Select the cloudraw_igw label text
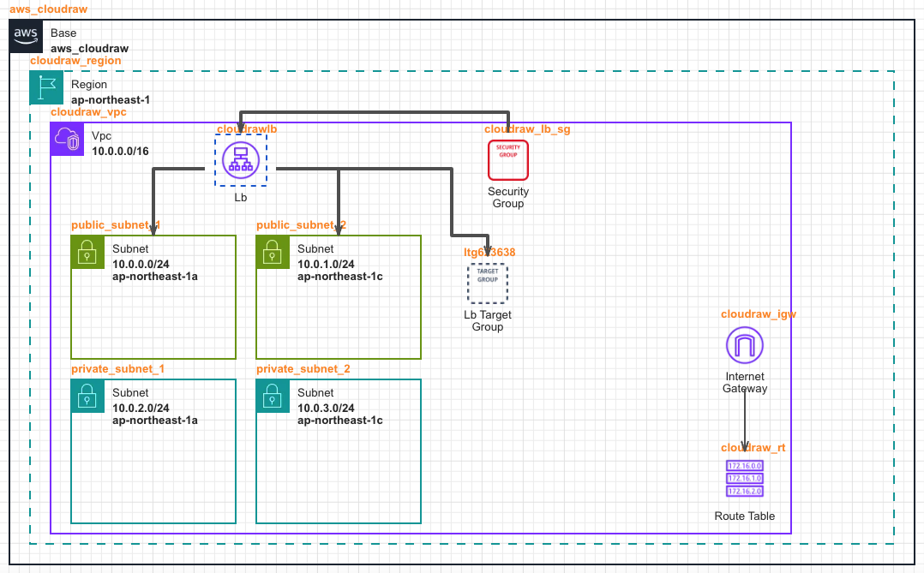 tap(759, 314)
